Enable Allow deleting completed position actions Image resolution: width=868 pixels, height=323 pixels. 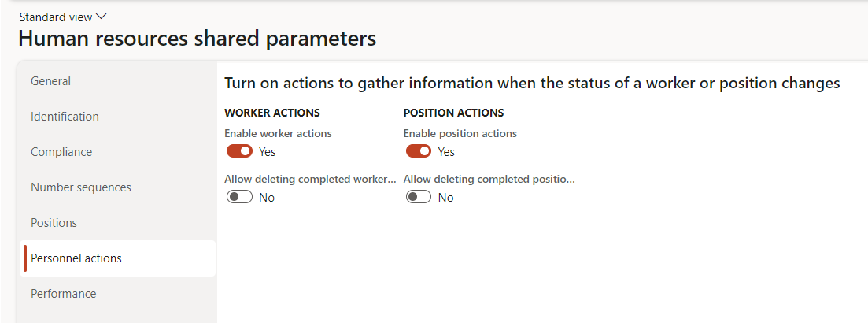[x=419, y=197]
